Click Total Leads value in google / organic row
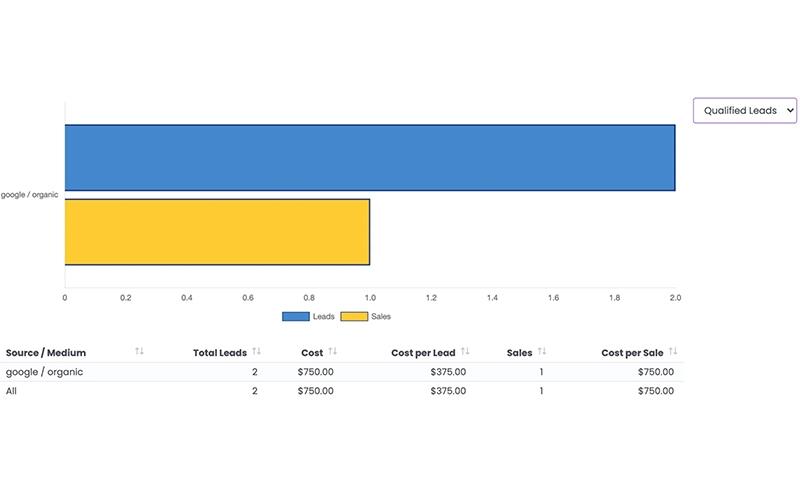This screenshot has height=500, width=800. pos(255,372)
